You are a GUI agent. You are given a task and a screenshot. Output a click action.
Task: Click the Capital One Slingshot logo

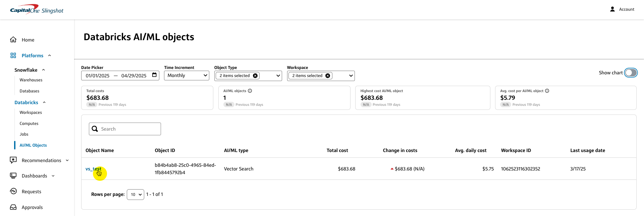pos(37,10)
